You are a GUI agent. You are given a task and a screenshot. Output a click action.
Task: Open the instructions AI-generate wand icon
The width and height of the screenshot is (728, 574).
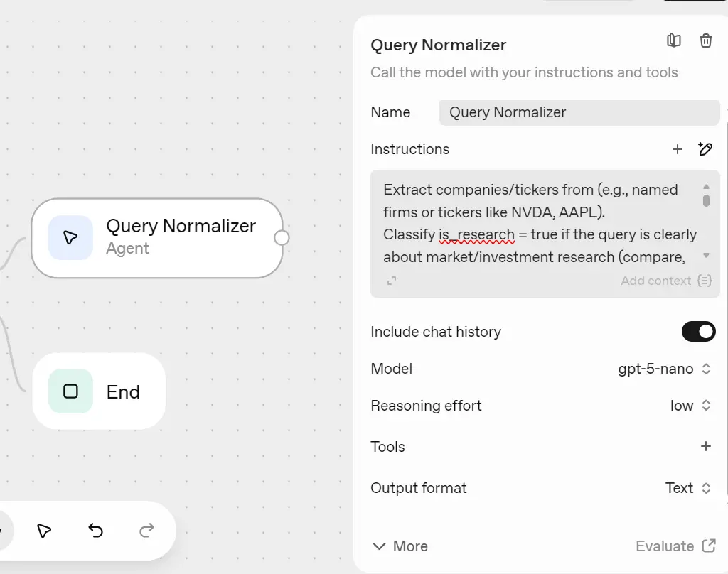click(x=705, y=149)
